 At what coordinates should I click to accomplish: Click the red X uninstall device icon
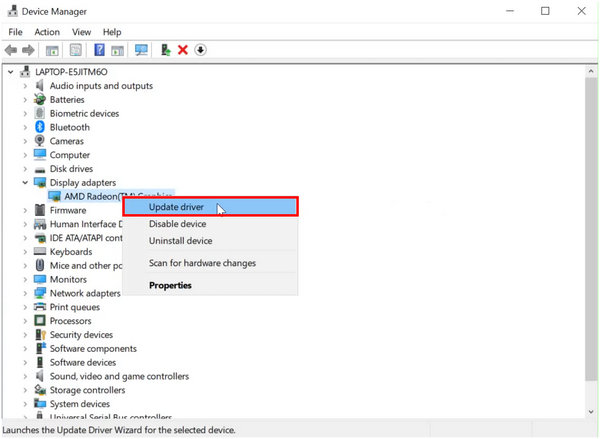tap(183, 50)
